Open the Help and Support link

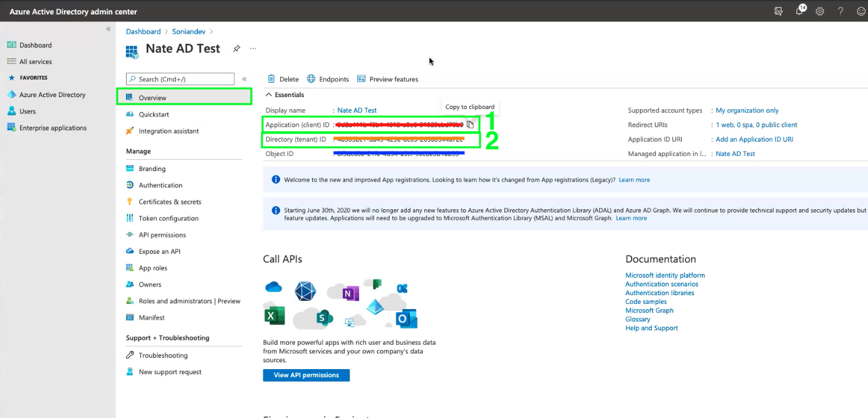[x=652, y=328]
